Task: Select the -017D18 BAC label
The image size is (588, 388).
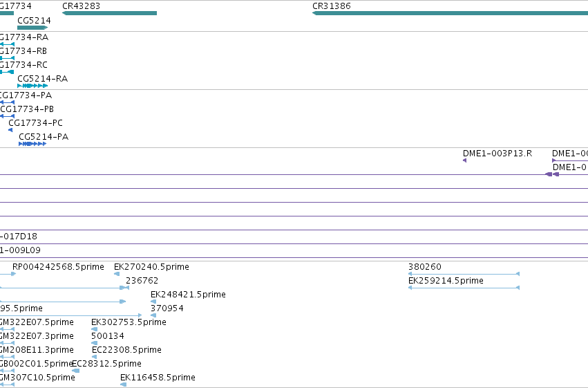Action: click(x=19, y=236)
